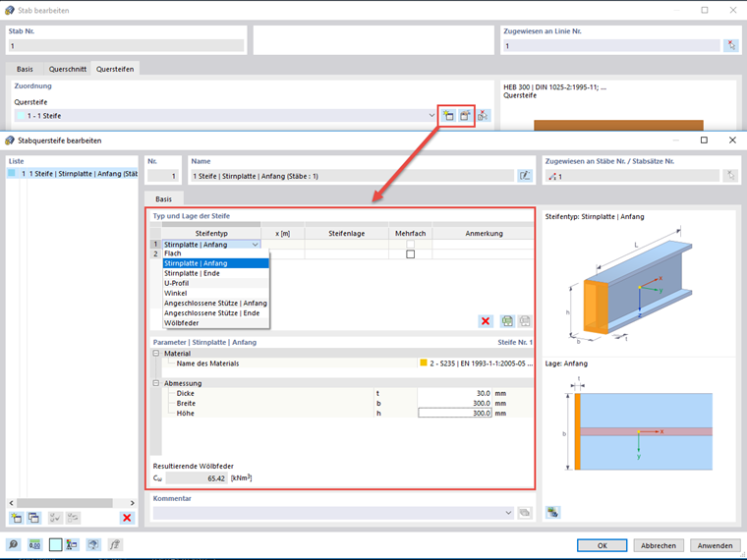The image size is (747, 560).
Task: Click the new item icon below Liste panel
Action: click(17, 518)
